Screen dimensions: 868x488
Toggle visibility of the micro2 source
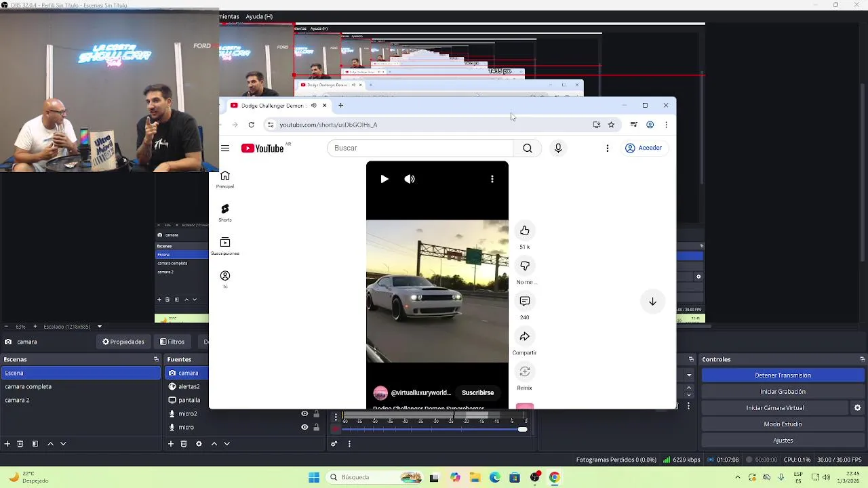point(304,413)
